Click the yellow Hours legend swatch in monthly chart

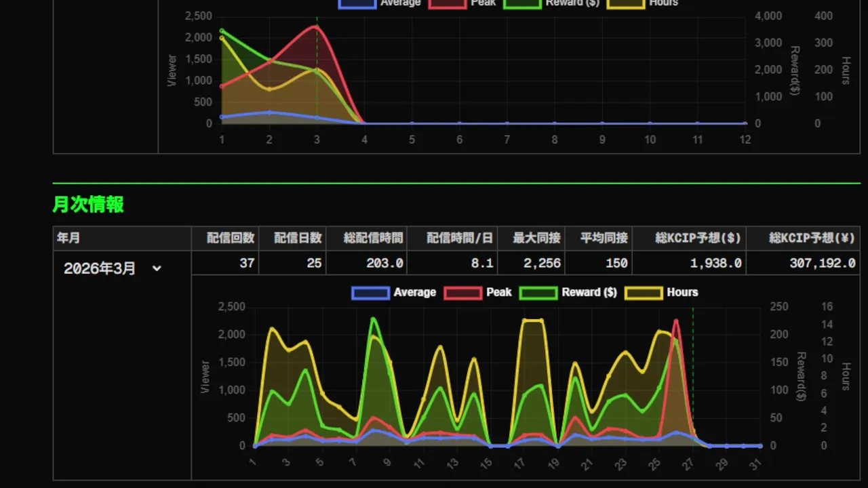click(643, 293)
